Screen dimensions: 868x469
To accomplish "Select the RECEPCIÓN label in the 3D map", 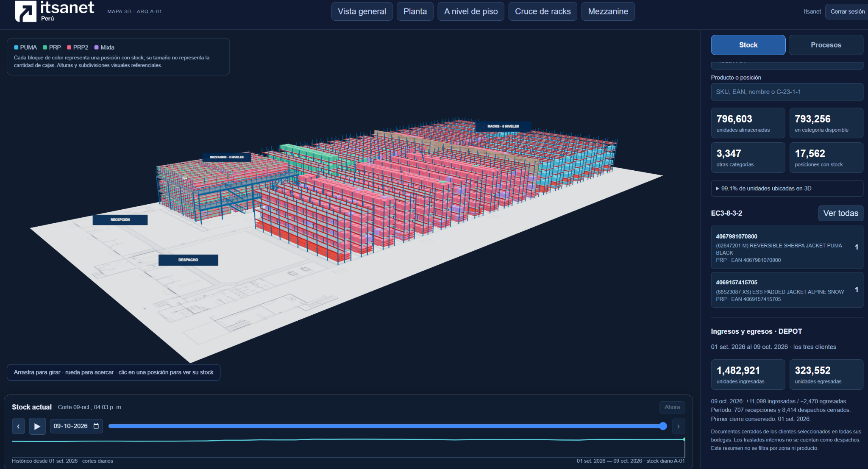I will tap(120, 219).
